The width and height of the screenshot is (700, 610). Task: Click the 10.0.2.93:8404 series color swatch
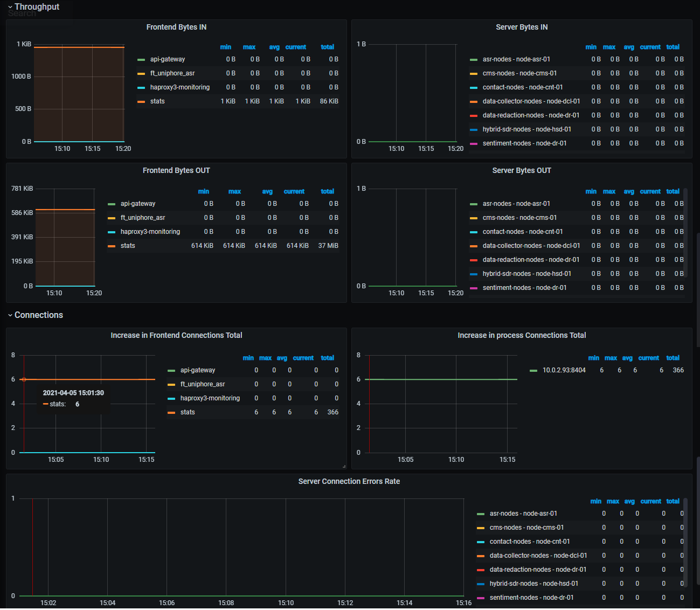(x=533, y=371)
